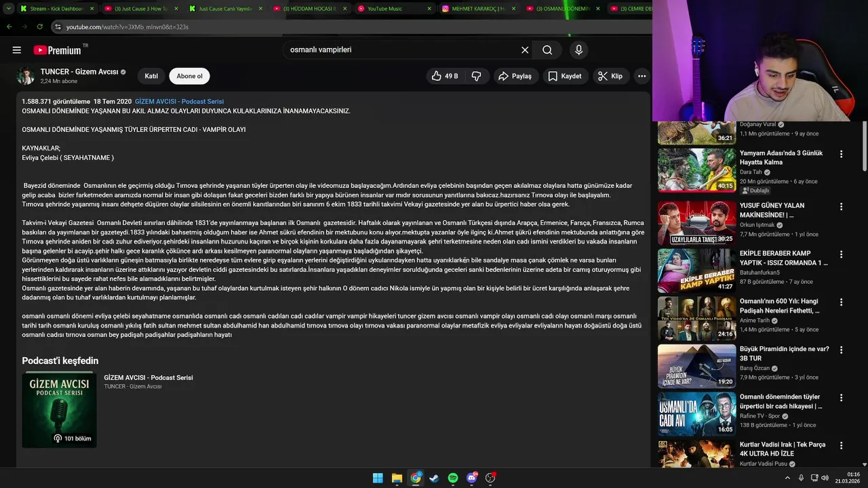This screenshot has height=488, width=868.
Task: Go back with browser back arrow
Action: 9,27
